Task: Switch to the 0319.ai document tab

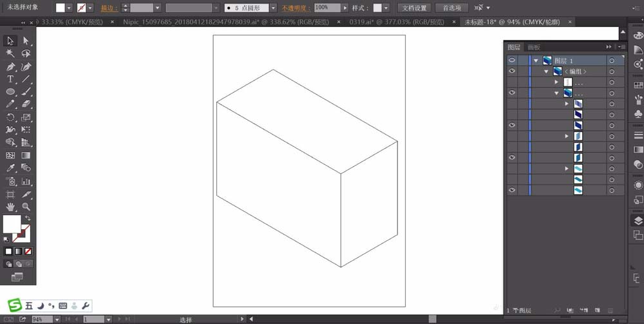Action: click(397, 22)
